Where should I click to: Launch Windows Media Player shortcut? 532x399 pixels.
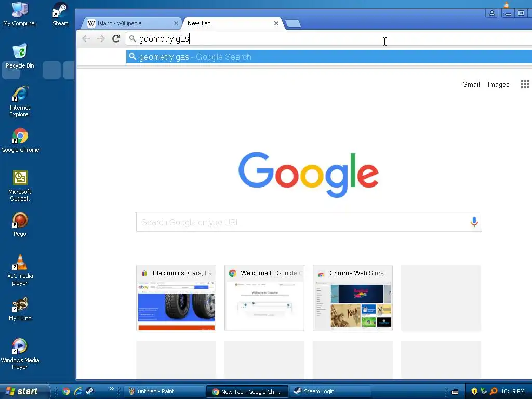click(x=20, y=354)
